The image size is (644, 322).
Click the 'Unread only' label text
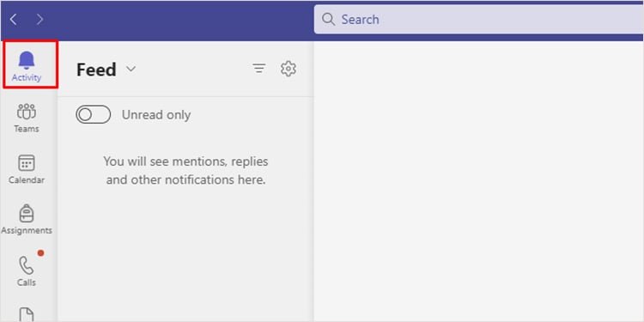click(x=156, y=115)
